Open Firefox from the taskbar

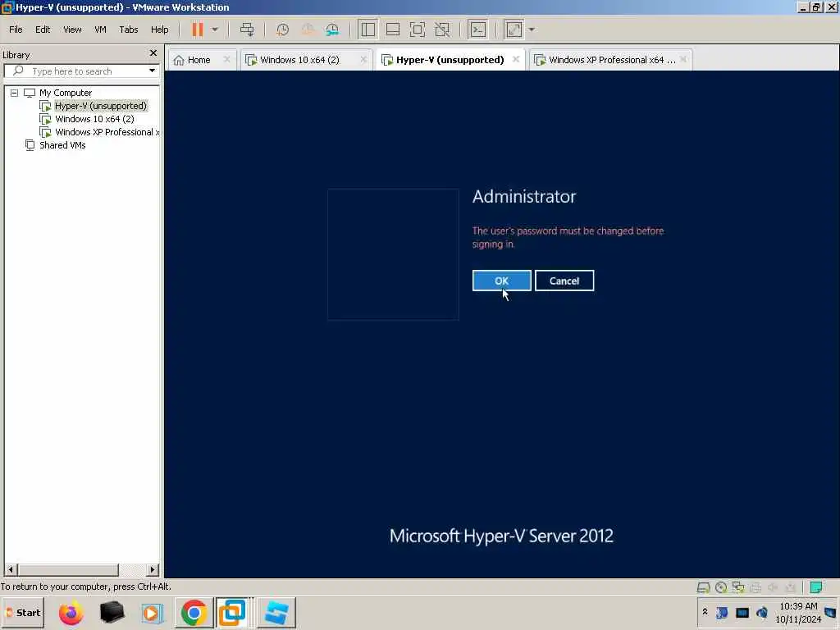click(x=71, y=613)
